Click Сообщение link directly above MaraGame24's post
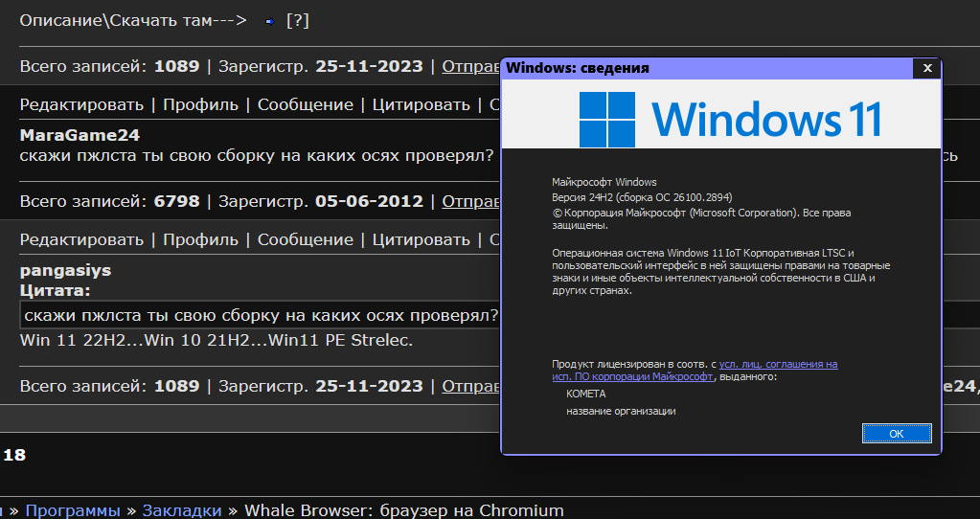The image size is (980, 519). point(305,104)
